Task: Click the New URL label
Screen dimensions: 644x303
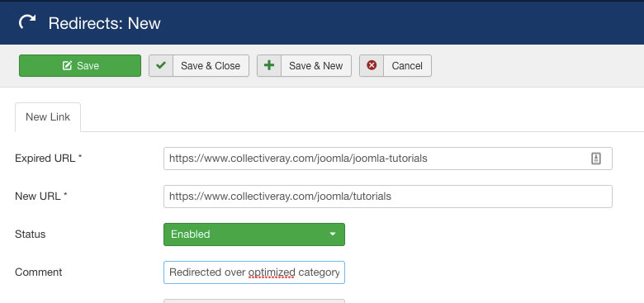Action: pos(41,196)
